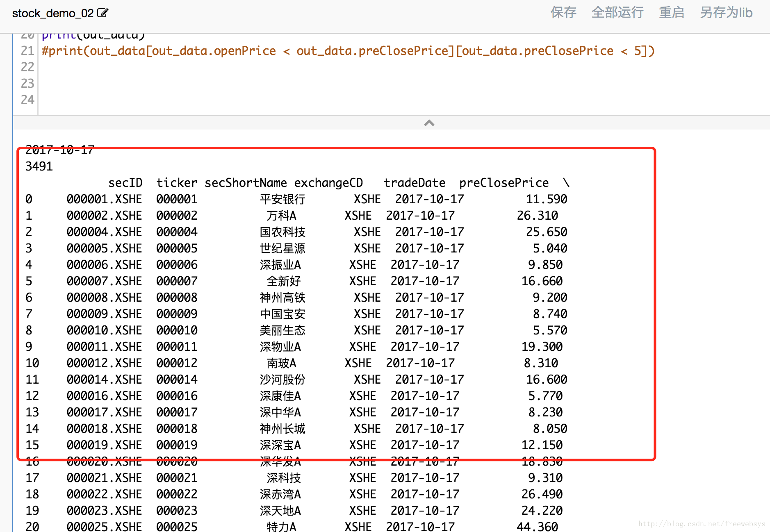The height and width of the screenshot is (532, 770).
Task: Click line number 24 in the gutter
Action: point(27,100)
